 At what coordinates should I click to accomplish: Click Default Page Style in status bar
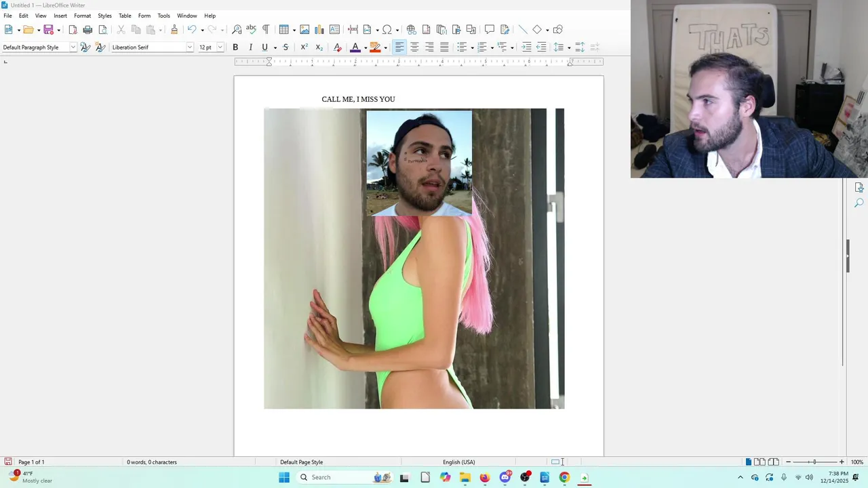click(302, 462)
